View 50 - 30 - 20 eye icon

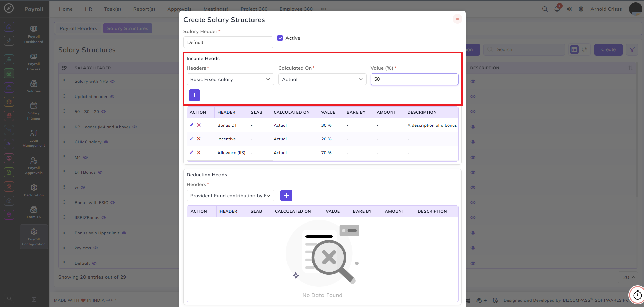(x=104, y=112)
